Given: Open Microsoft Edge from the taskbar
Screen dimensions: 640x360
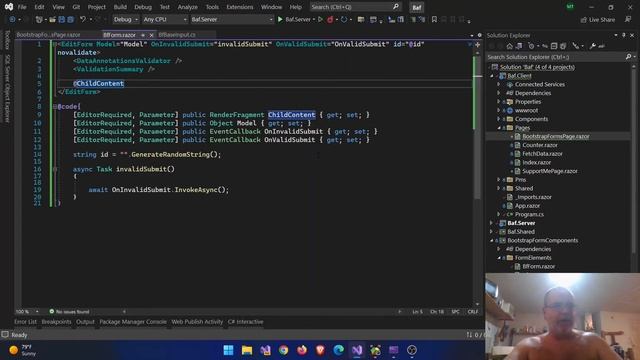Looking at the screenshot, I should pyautogui.click(x=338, y=350).
